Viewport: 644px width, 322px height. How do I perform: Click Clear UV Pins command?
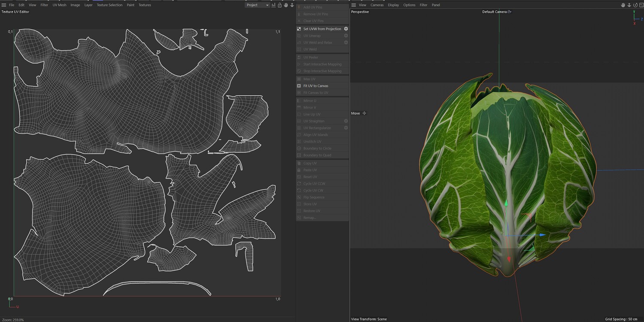point(322,21)
